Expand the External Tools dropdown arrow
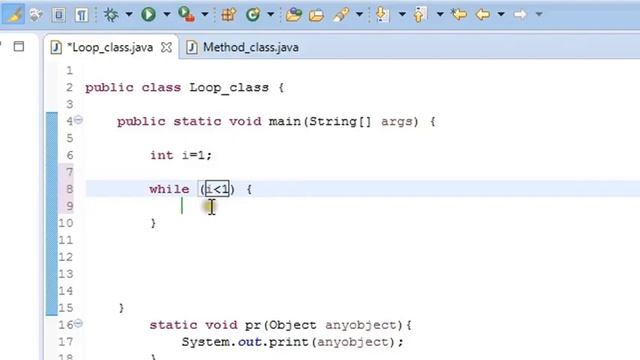The width and height of the screenshot is (640, 360). click(204, 15)
